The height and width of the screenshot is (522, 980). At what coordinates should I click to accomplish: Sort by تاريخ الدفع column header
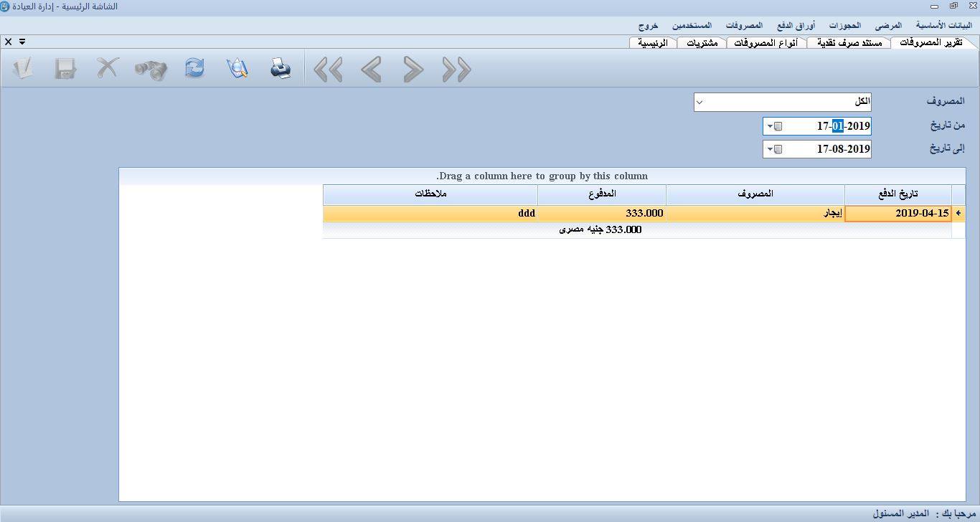898,194
